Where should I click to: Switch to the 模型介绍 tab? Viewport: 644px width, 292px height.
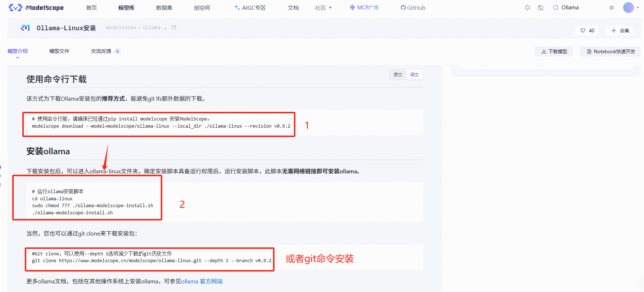coord(18,51)
